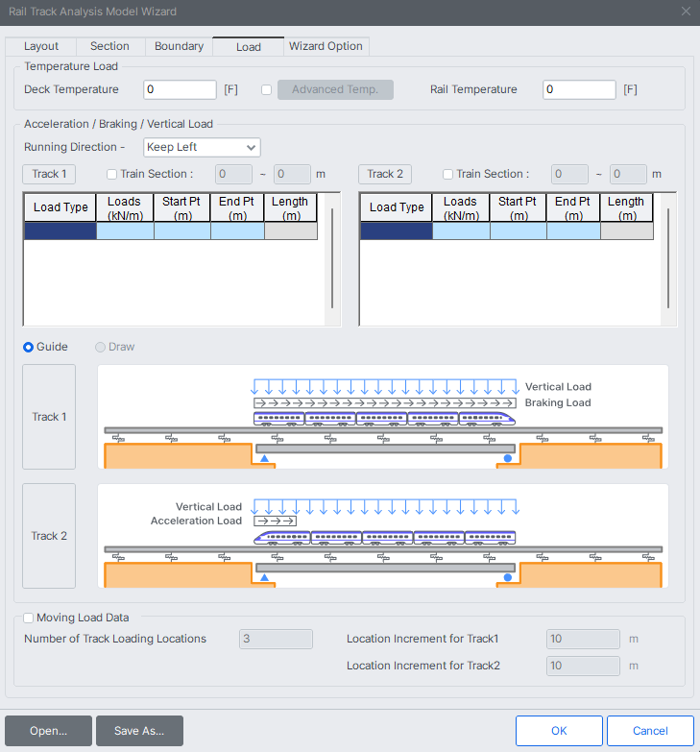Screen dimensions: 700x752
Task: Click the Save As... button
Action: point(139,731)
